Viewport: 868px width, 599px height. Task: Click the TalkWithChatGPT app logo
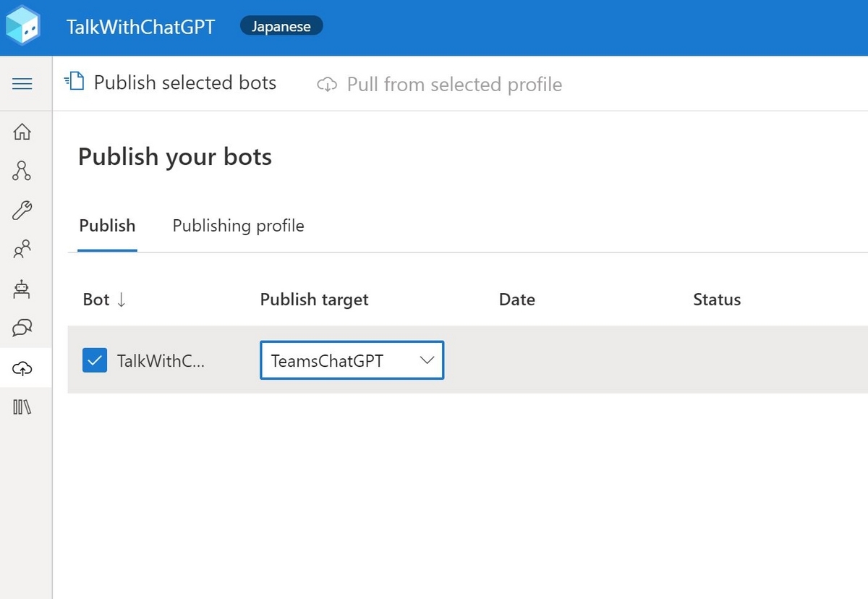click(24, 26)
